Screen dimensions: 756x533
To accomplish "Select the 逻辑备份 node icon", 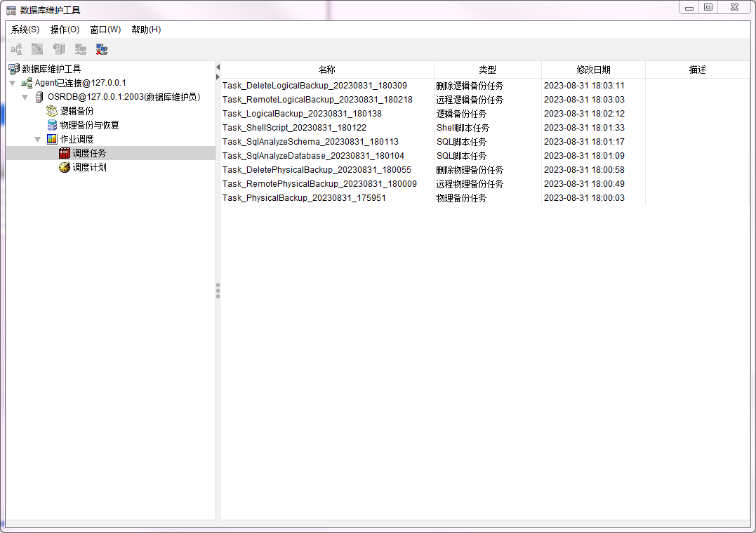I will coord(52,110).
